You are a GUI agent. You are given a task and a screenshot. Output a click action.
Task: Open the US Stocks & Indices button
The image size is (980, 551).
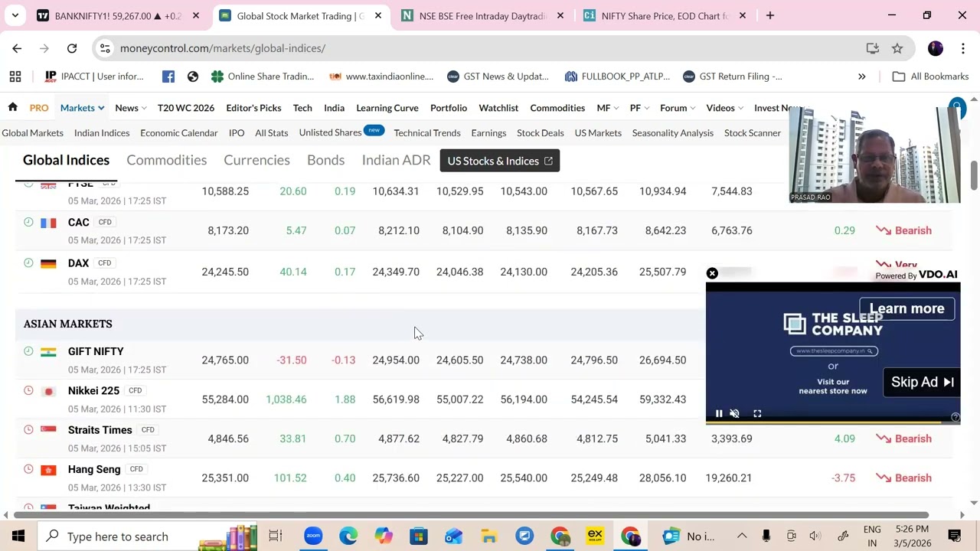coord(500,161)
